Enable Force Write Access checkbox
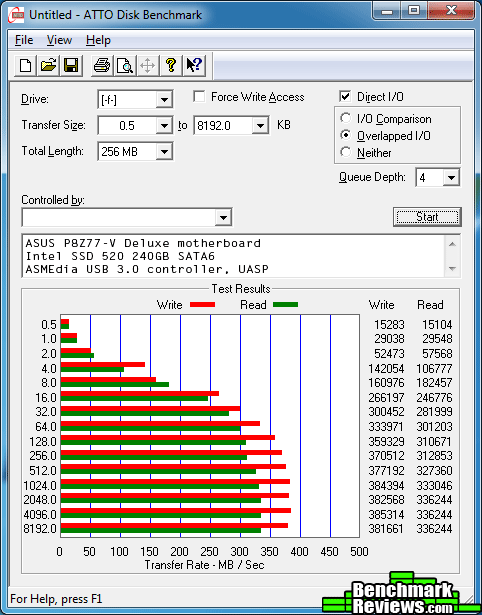 click(x=199, y=96)
